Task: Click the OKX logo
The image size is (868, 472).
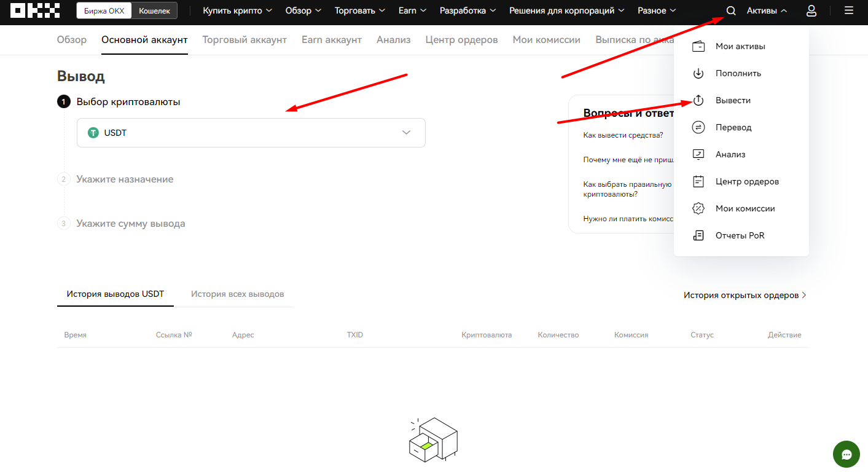Action: point(35,10)
